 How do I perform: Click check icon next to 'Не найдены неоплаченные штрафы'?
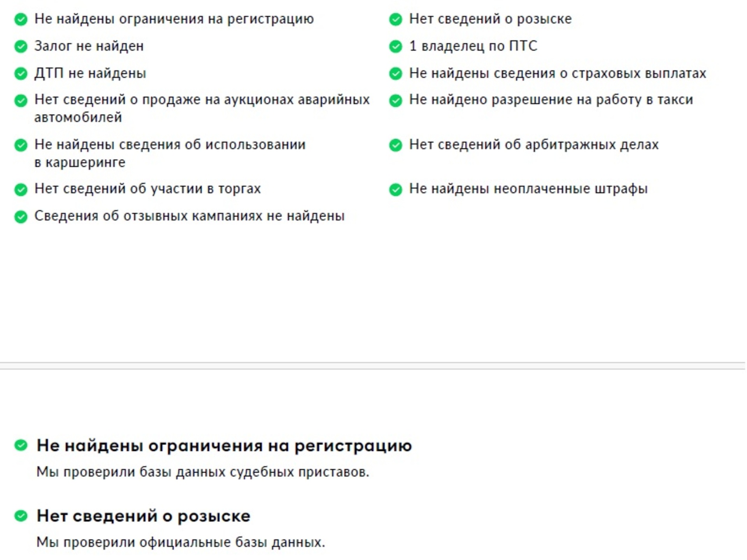396,190
